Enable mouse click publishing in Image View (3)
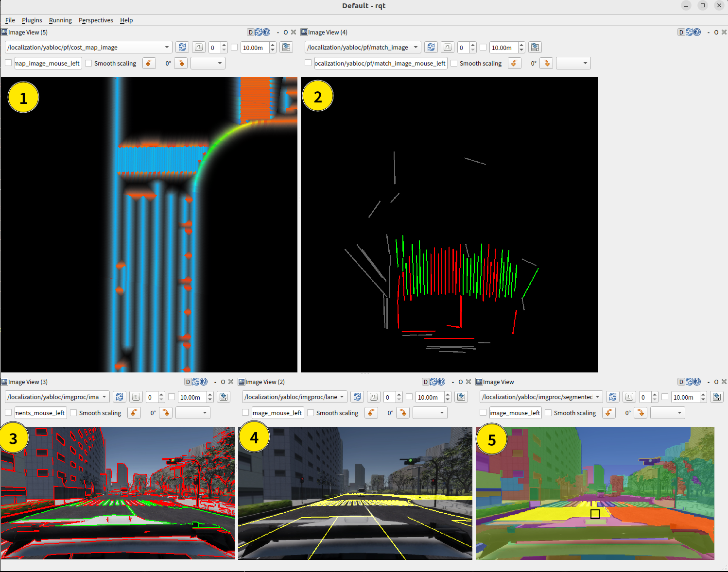The image size is (728, 572). [x=8, y=413]
